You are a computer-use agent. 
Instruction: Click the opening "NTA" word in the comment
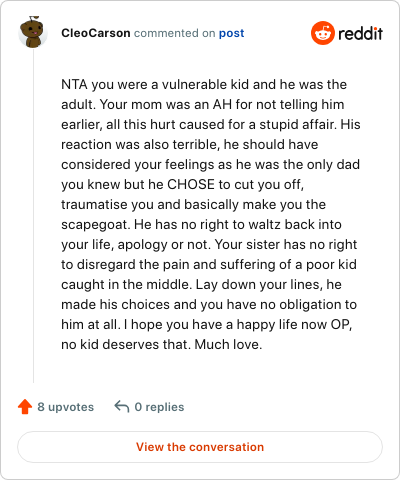click(x=74, y=85)
